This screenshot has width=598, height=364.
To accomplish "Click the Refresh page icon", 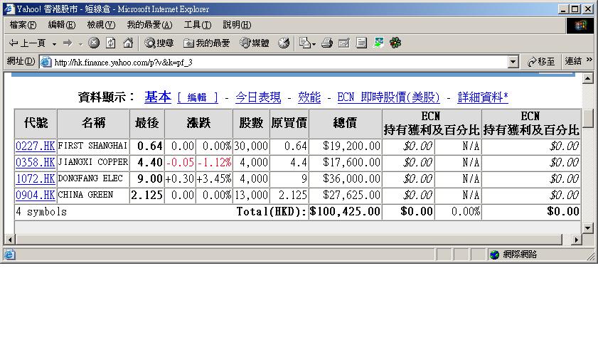I will (x=111, y=43).
